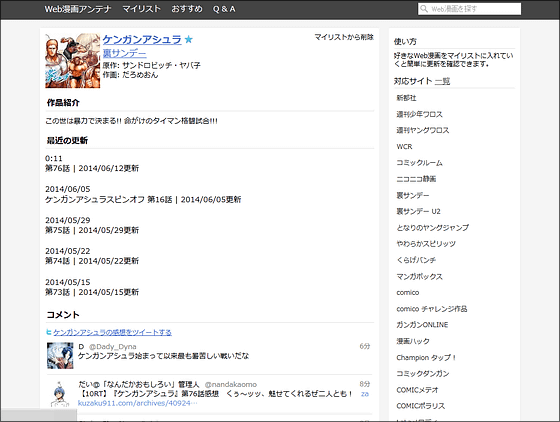Click the 6分 timestamp on first tweet
The image size is (560, 422).
click(365, 346)
